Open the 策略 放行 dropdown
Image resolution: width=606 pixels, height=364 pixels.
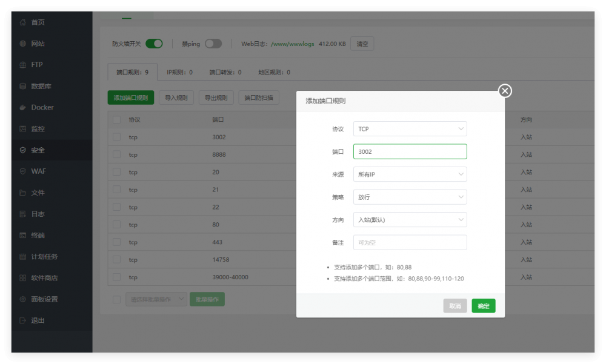[410, 197]
